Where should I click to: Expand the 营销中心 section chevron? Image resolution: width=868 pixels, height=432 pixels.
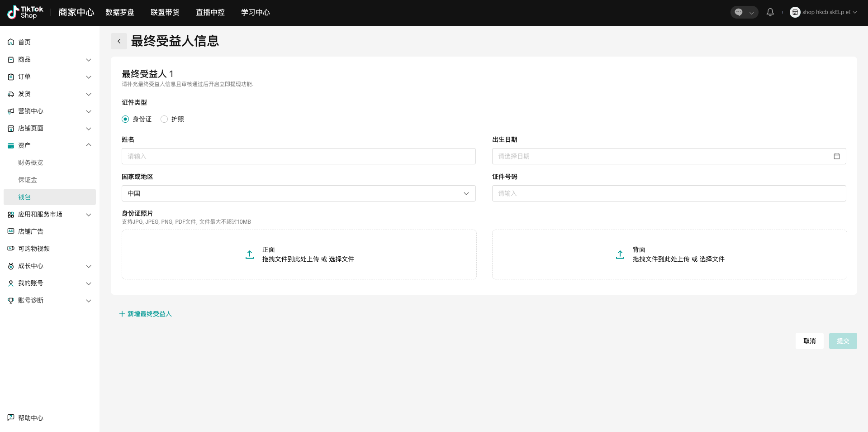[x=89, y=111]
